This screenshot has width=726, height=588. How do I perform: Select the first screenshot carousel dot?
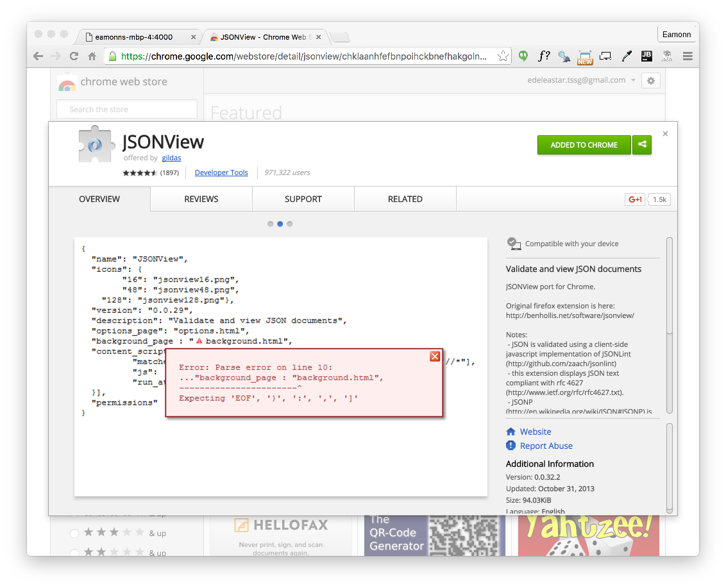pos(271,224)
